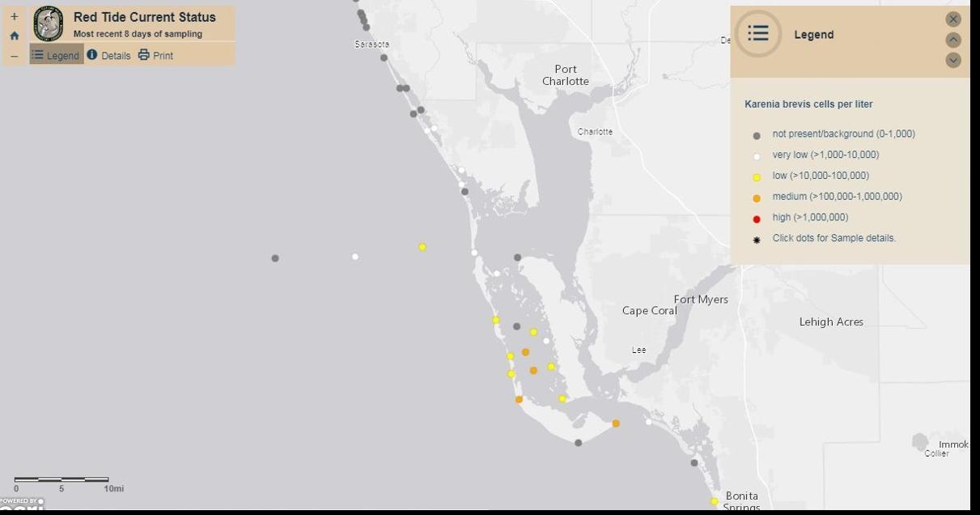The width and height of the screenshot is (980, 515).
Task: Select the Legend list icon in the panel header
Action: 758,34
